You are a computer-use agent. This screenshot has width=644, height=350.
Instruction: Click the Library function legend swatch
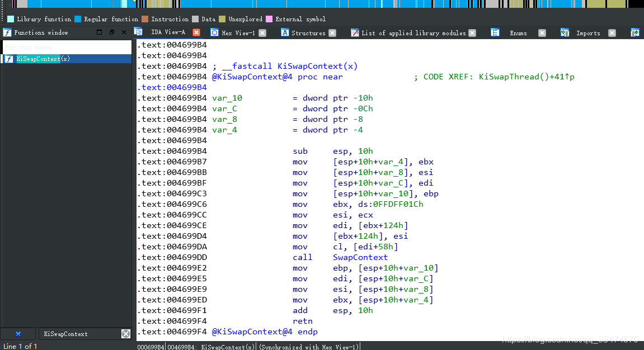tap(11, 19)
